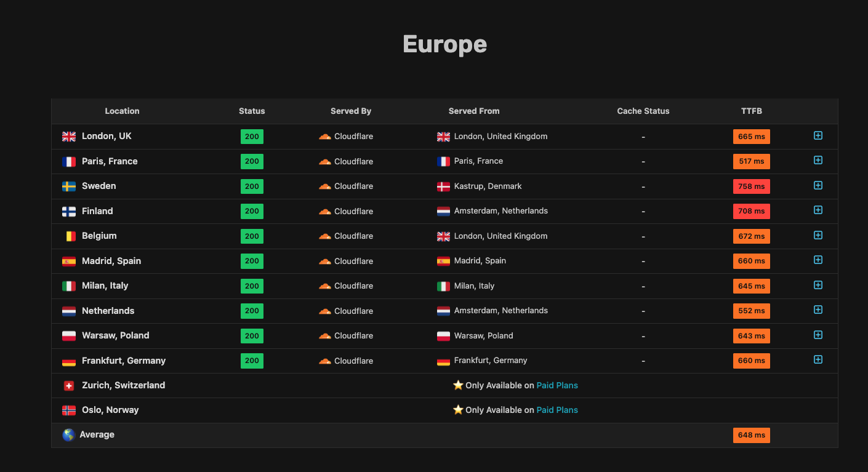The image size is (868, 472).
Task: Click the German flag beside Frankfurt location
Action: (69, 361)
